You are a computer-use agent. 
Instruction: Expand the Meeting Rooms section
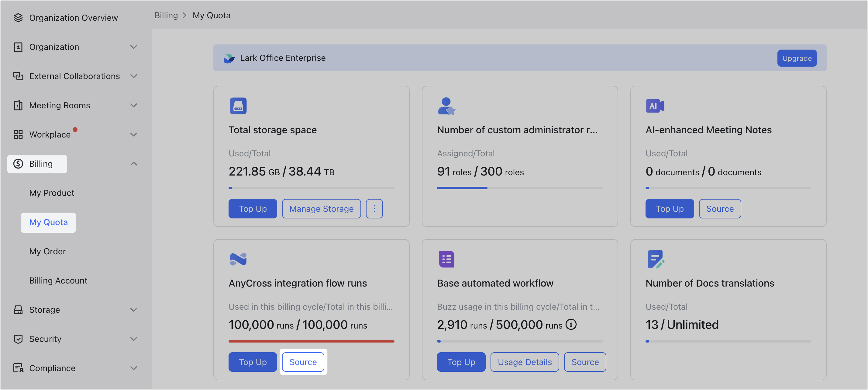134,105
